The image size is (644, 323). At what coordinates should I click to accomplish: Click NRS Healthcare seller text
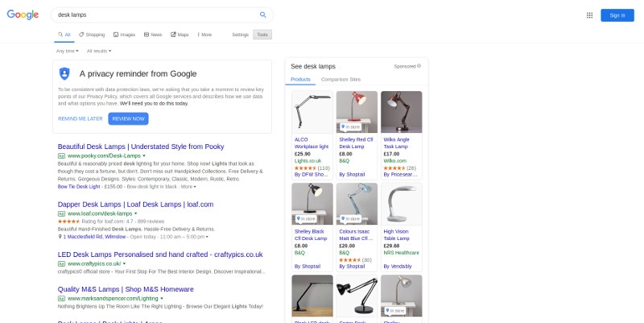click(x=401, y=253)
